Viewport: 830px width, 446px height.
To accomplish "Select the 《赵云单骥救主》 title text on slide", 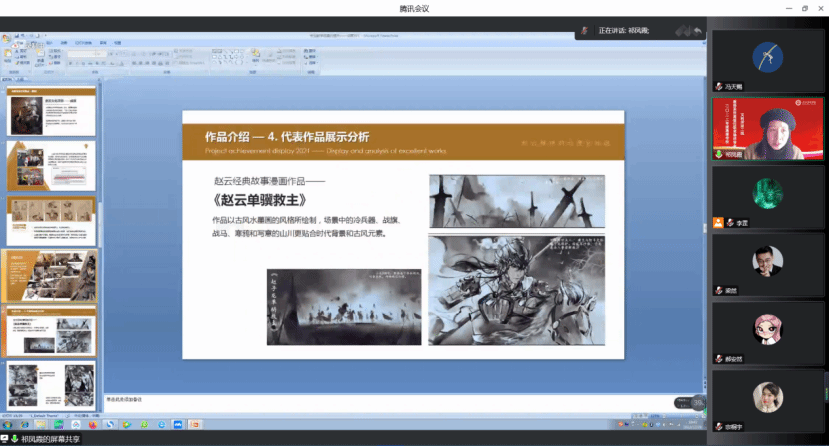I will pos(259,200).
